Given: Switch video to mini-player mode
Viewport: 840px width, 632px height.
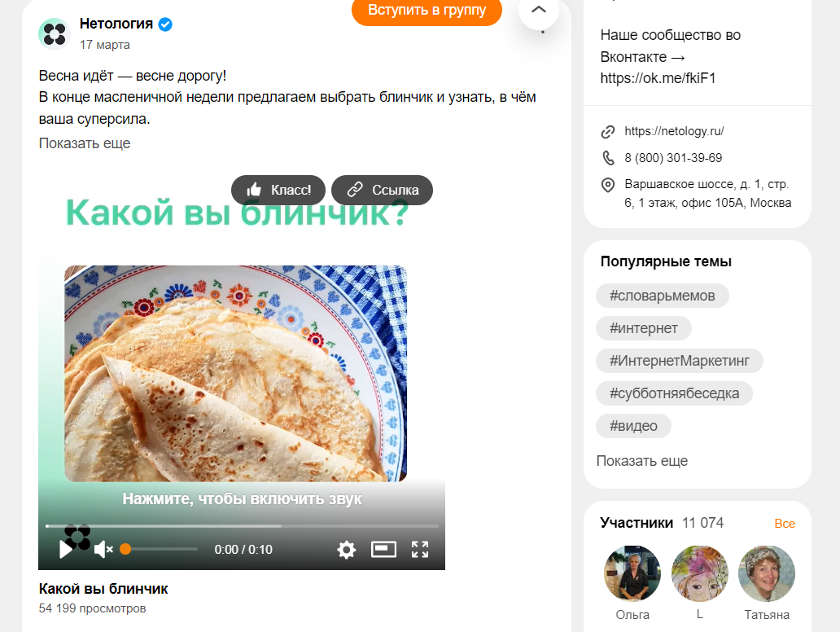Looking at the screenshot, I should click(383, 550).
